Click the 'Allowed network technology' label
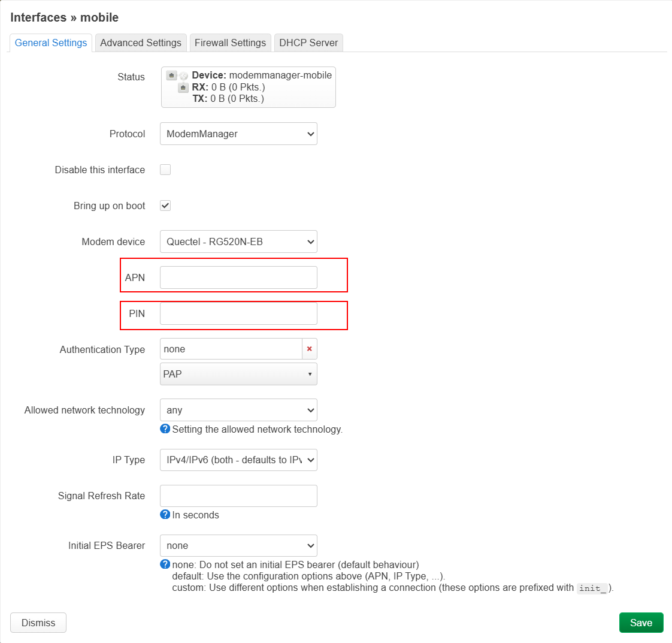672x643 pixels. click(x=85, y=410)
